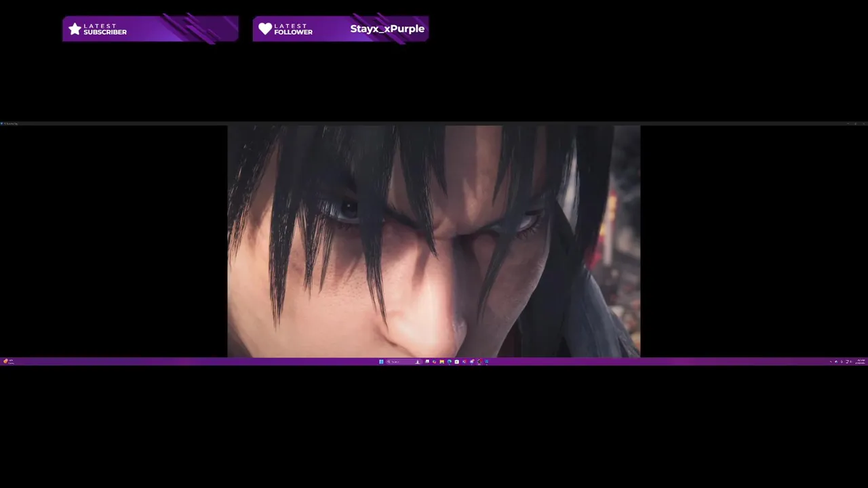Open the Windows Start menu
868x488 pixels.
click(x=381, y=361)
